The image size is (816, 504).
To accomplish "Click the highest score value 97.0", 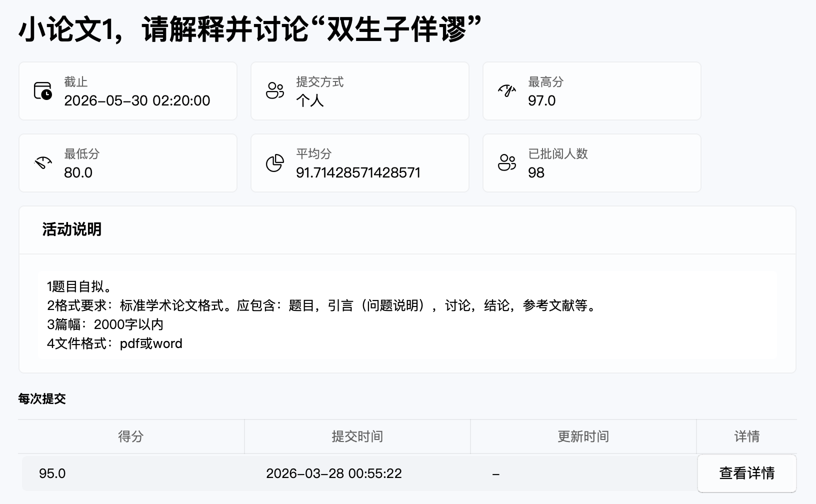I will (x=542, y=100).
